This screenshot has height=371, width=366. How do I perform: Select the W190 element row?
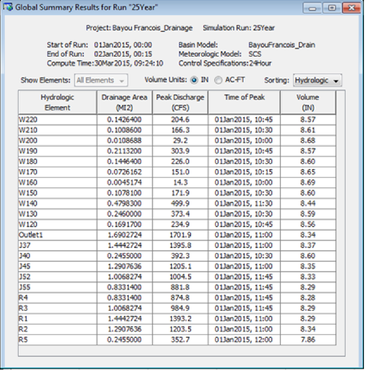point(177,151)
